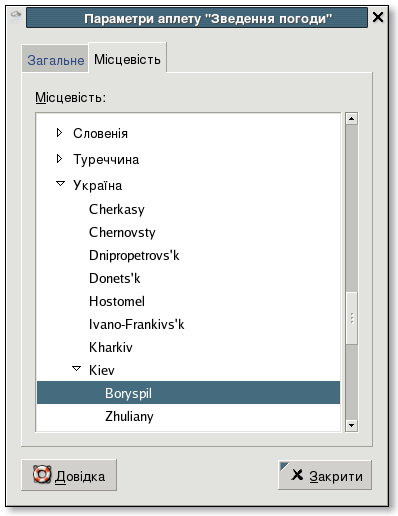This screenshot has height=516, width=398.
Task: Click the scrollbar up arrow
Action: (x=352, y=118)
